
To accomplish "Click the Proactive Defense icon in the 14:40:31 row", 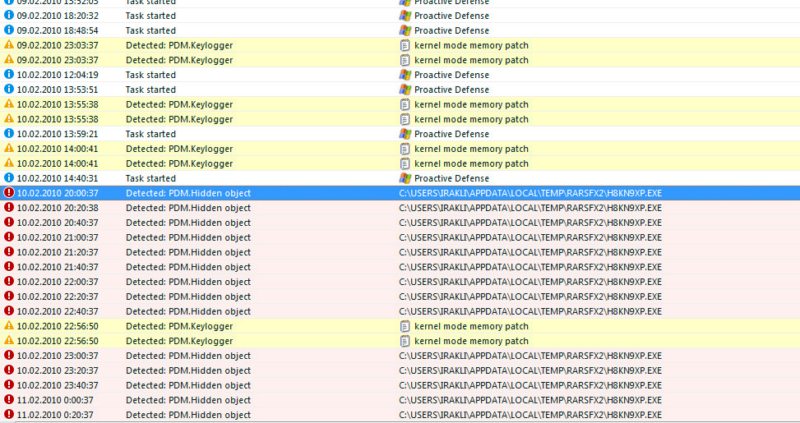I will click(x=405, y=179).
